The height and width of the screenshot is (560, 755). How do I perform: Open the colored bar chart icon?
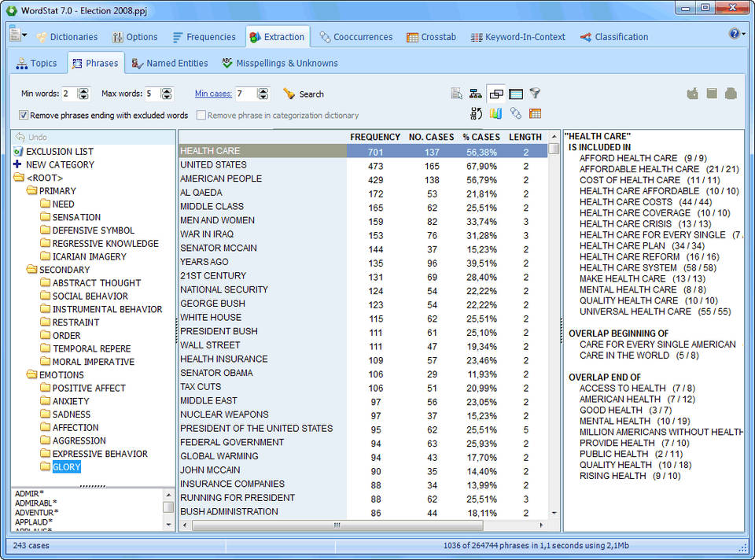coord(495,114)
